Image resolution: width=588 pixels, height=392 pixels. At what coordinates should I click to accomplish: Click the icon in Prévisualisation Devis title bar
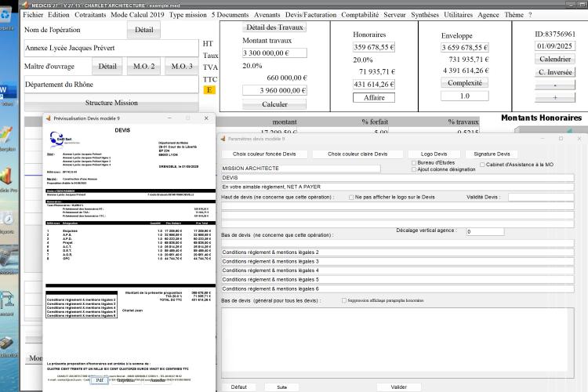(x=48, y=118)
